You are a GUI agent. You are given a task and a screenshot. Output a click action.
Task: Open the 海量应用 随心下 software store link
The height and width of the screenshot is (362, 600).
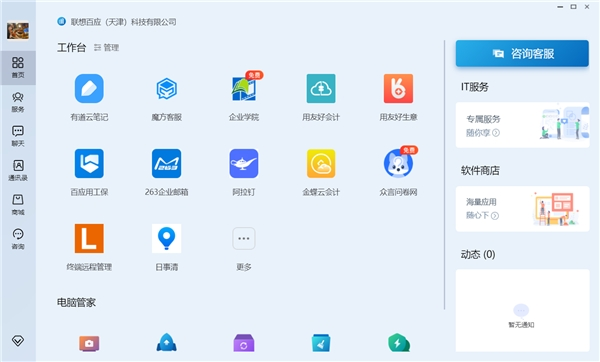522,209
